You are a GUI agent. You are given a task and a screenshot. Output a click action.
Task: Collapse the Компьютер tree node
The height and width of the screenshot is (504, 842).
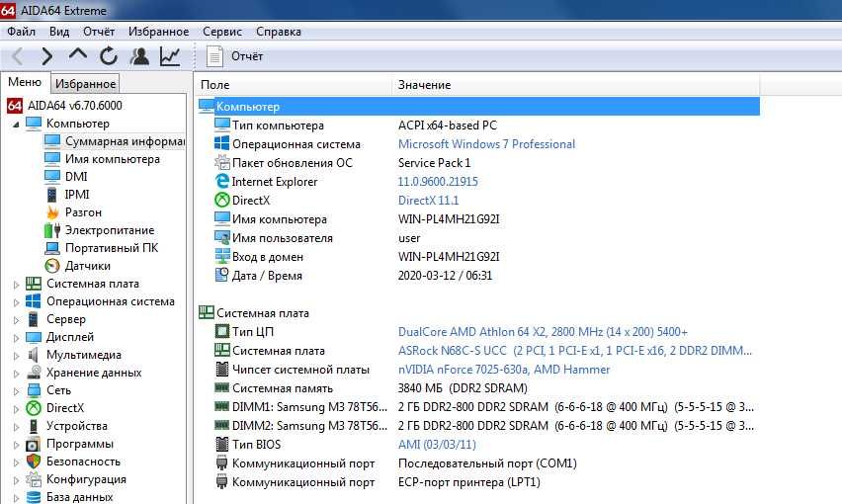(x=16, y=124)
